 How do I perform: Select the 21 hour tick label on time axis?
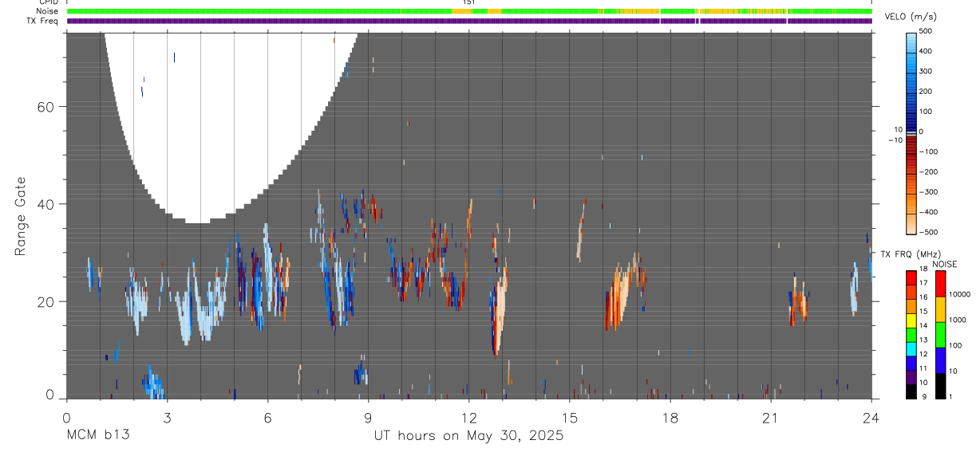(x=770, y=417)
